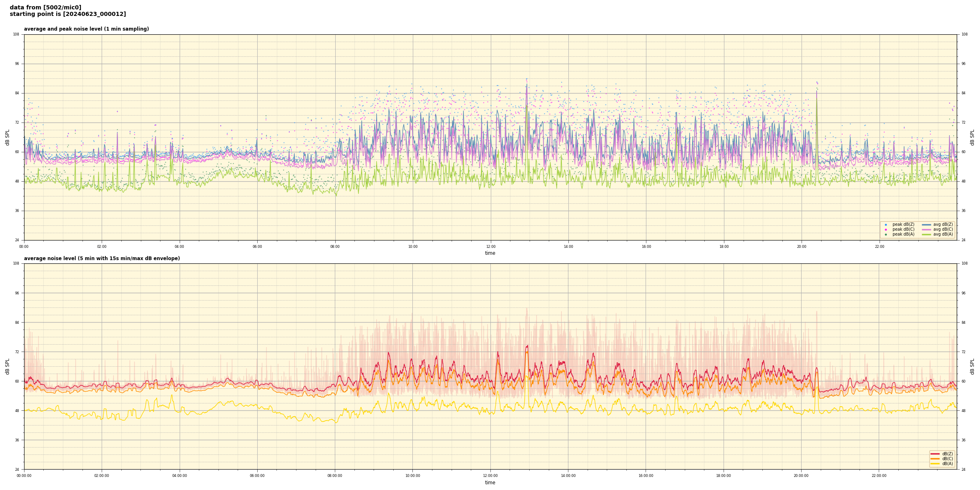Click the blue peak dB(Z) legend dot
980x490 pixels.
[x=886, y=225]
